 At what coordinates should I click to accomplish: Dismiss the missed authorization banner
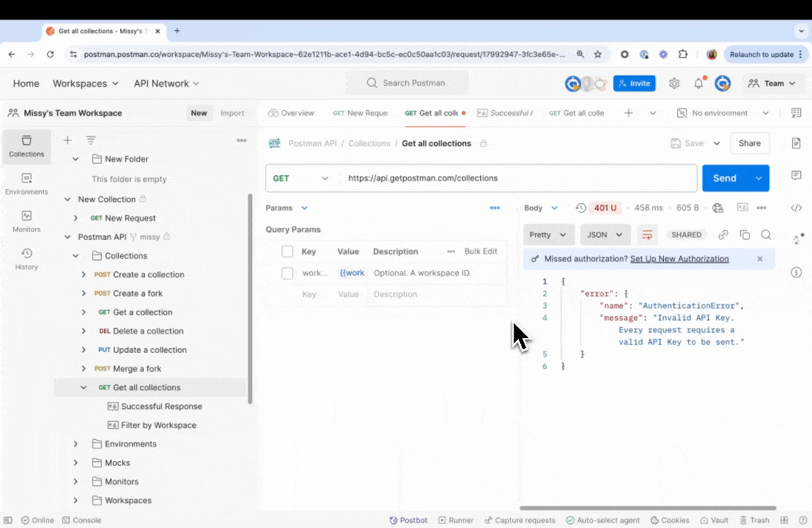760,259
